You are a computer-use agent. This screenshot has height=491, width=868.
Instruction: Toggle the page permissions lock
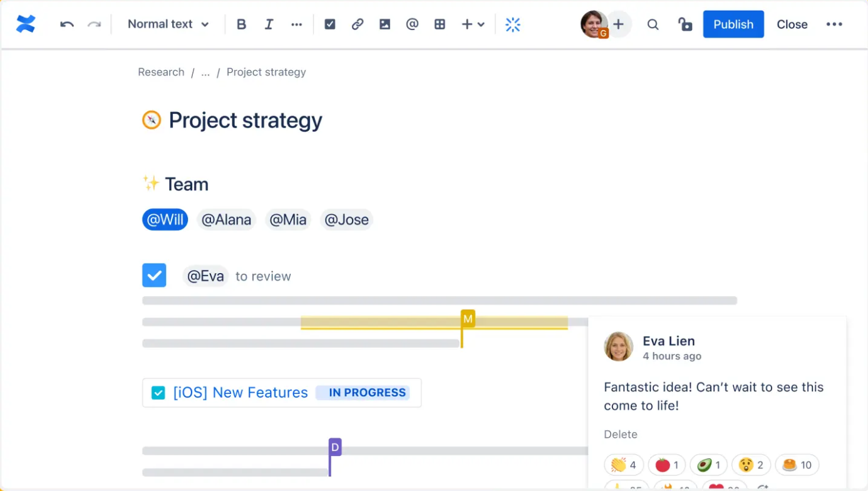click(685, 24)
